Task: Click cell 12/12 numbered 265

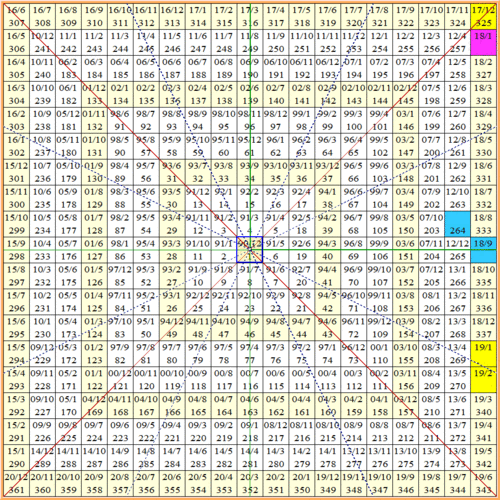Action: click(457, 250)
